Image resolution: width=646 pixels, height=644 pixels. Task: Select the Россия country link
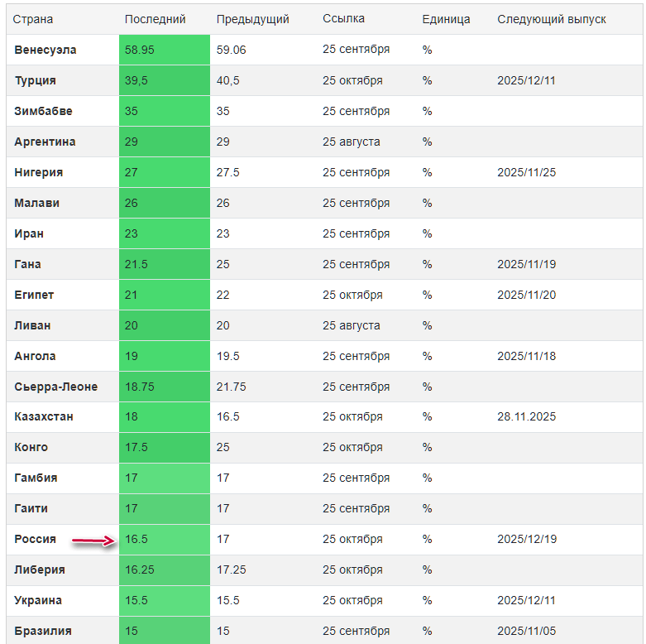tap(35, 539)
